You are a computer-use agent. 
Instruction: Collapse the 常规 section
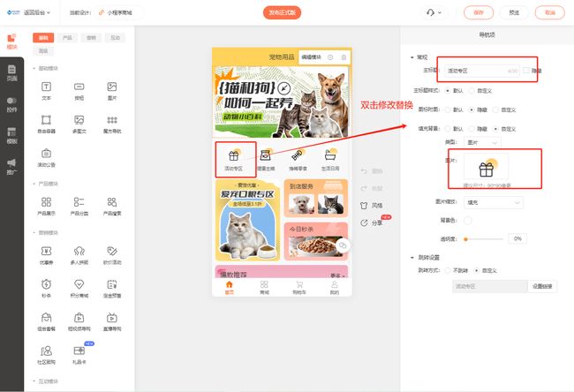tap(412, 57)
